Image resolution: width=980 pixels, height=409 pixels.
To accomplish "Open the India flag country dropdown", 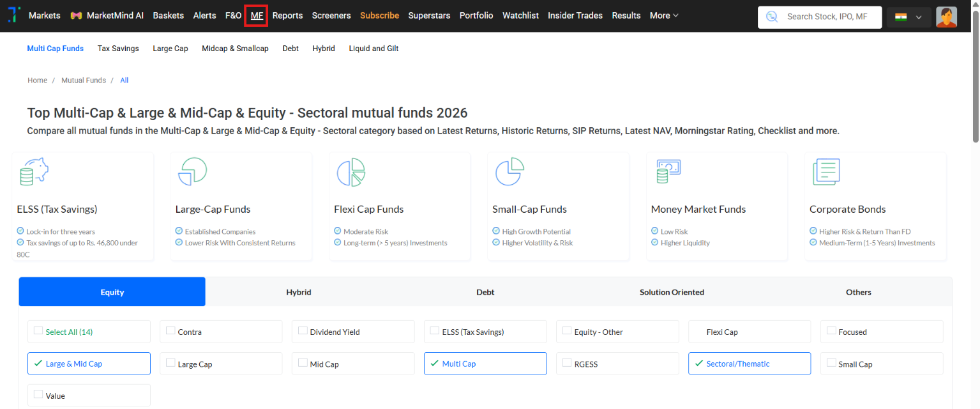I will (x=908, y=17).
